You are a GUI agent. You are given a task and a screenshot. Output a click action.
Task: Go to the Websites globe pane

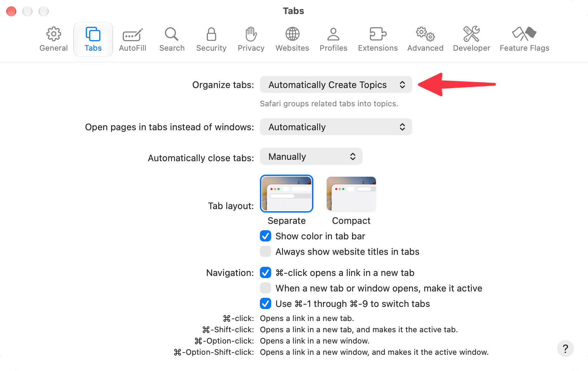point(292,39)
